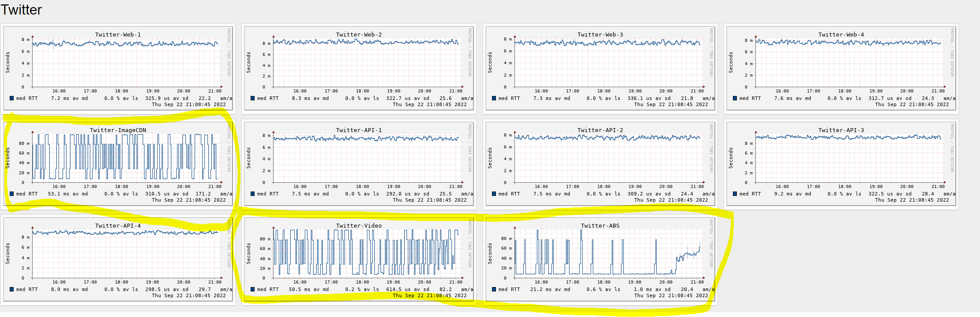Screen dimensions: 980x317
Task: Open the Twitter-Web-2 latency graph
Action: click(x=359, y=69)
